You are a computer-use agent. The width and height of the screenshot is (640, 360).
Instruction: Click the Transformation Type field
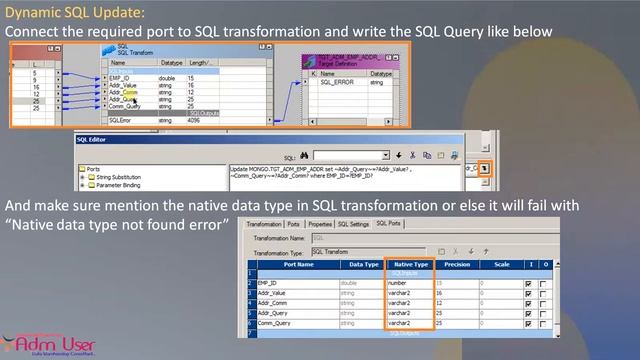click(369, 252)
